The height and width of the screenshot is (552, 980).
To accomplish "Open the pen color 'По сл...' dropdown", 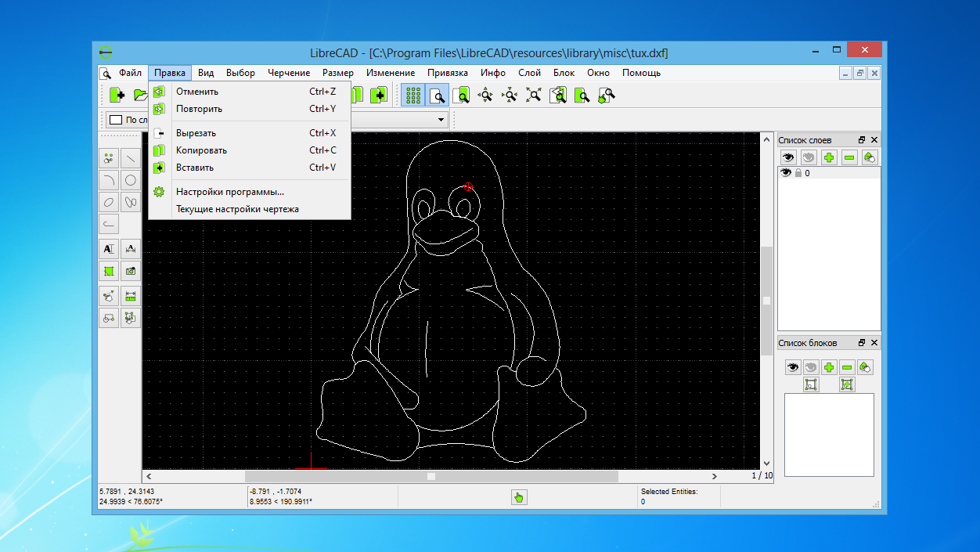I will pyautogui.click(x=128, y=120).
